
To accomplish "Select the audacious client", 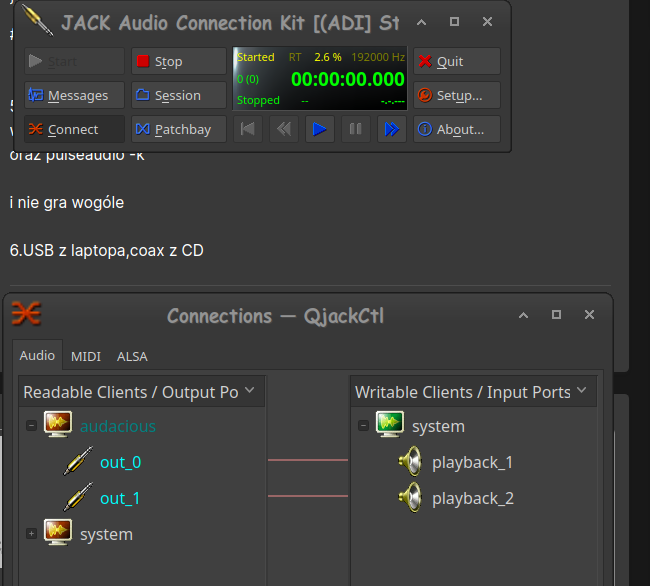I will tap(118, 426).
